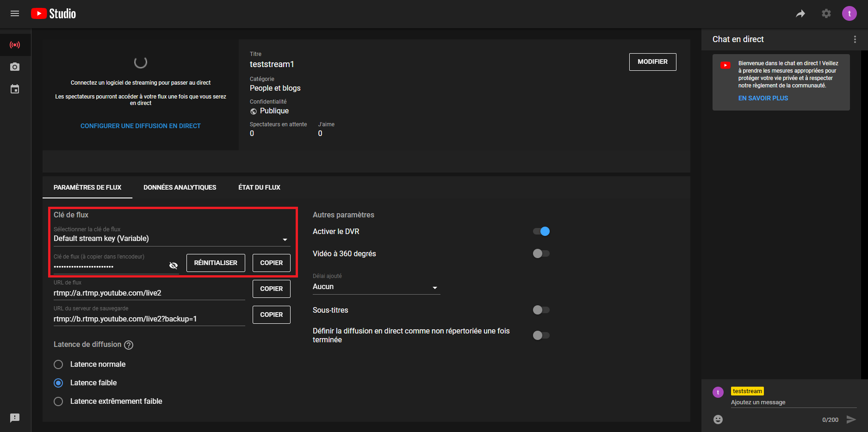This screenshot has height=432, width=868.
Task: Click the send feedback icon
Action: point(15,418)
